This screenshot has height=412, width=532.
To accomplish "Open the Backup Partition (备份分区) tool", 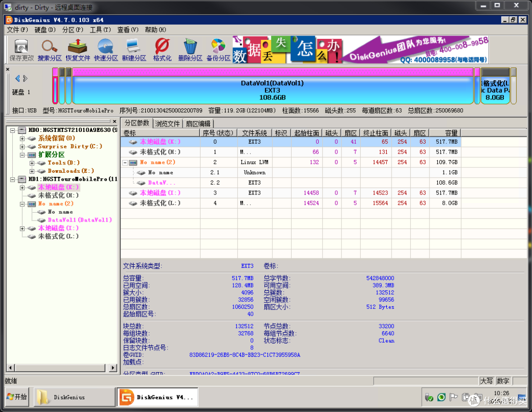I will pos(219,50).
